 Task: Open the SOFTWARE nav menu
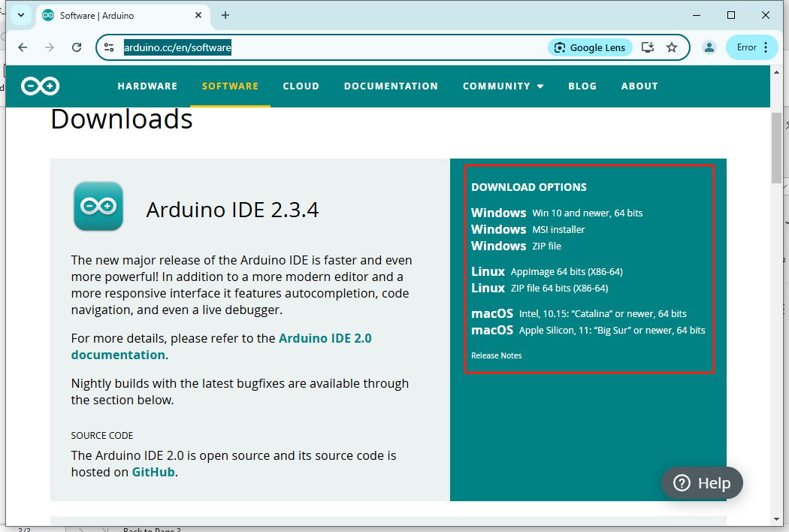[x=231, y=86]
